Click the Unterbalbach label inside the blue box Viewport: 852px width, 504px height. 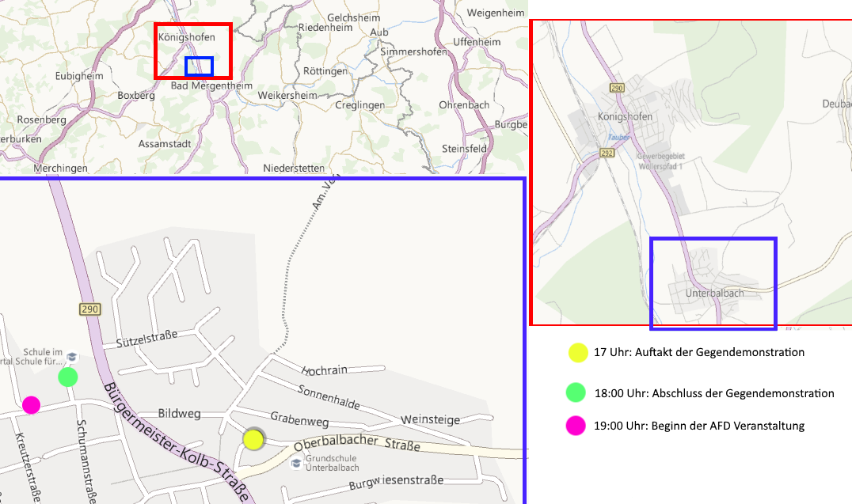(x=715, y=293)
